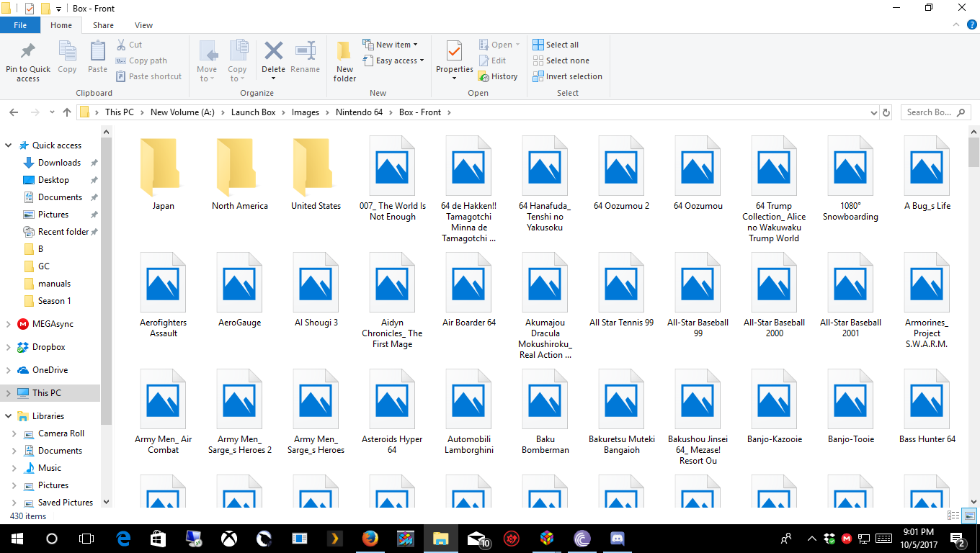
Task: Click the Pin to Quick access icon
Action: click(x=28, y=52)
